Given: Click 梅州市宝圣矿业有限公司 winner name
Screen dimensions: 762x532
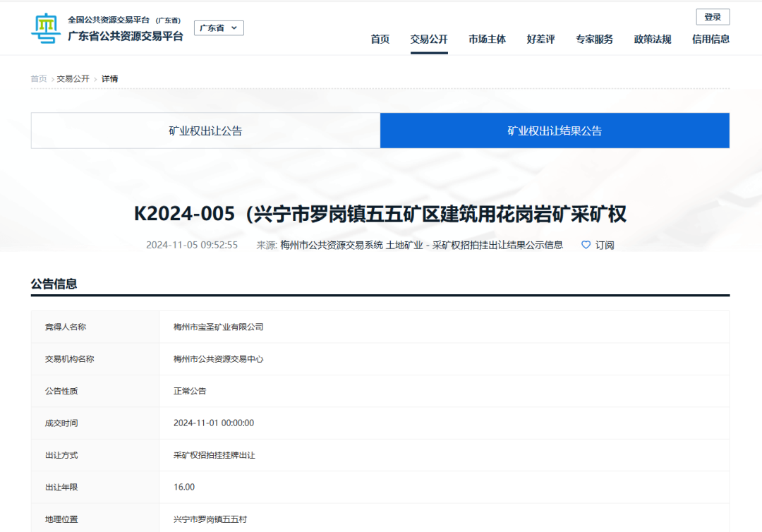Looking at the screenshot, I should coord(219,327).
